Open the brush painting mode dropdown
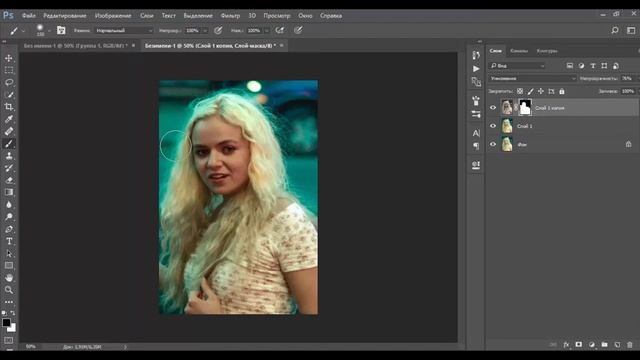640x360 pixels. coord(124,30)
